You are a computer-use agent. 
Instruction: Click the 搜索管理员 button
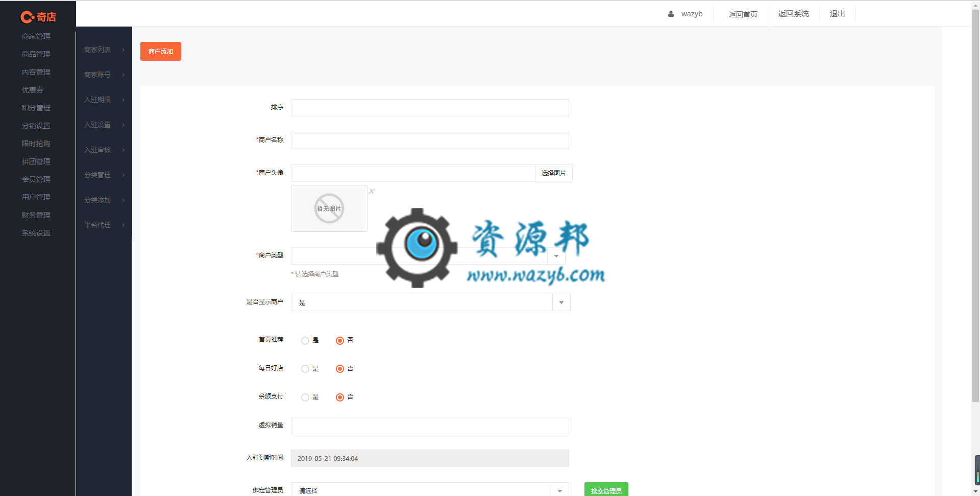pyautogui.click(x=606, y=489)
